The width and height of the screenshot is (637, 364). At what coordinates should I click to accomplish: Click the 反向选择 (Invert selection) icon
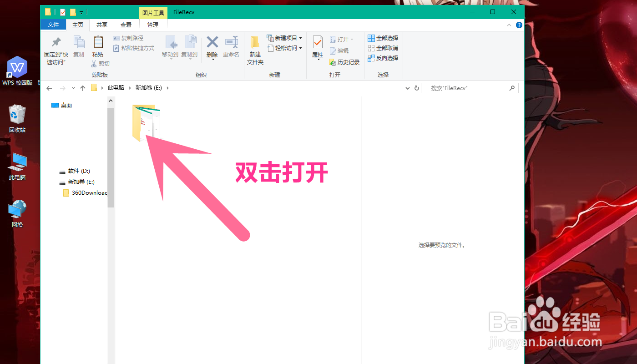coord(384,58)
